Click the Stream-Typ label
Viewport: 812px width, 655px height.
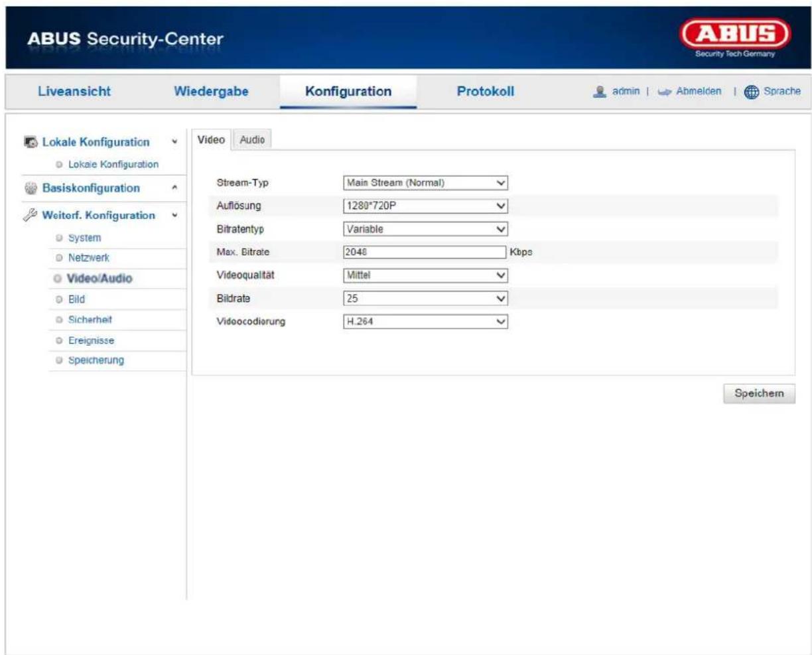tap(242, 182)
